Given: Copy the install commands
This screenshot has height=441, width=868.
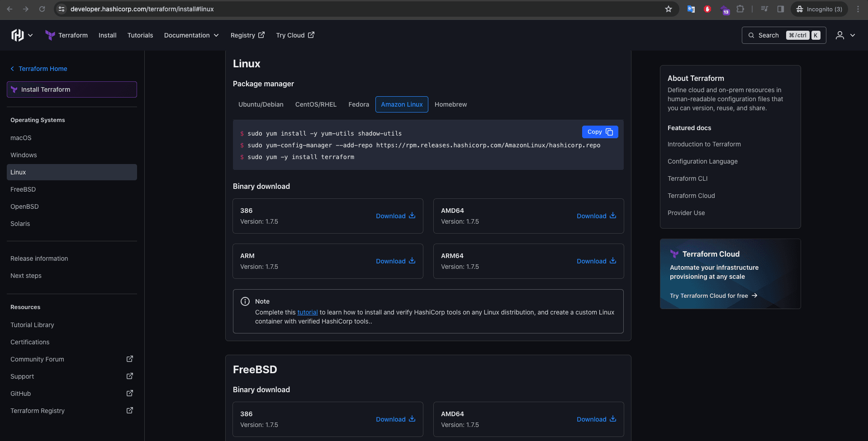Looking at the screenshot, I should (x=600, y=132).
